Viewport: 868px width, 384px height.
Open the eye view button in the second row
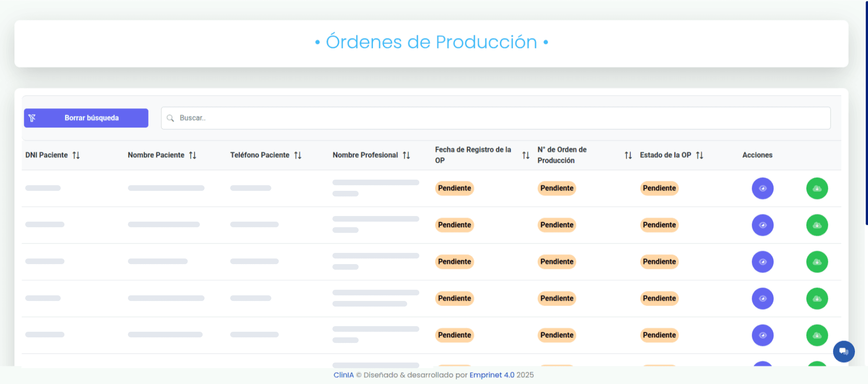point(762,225)
